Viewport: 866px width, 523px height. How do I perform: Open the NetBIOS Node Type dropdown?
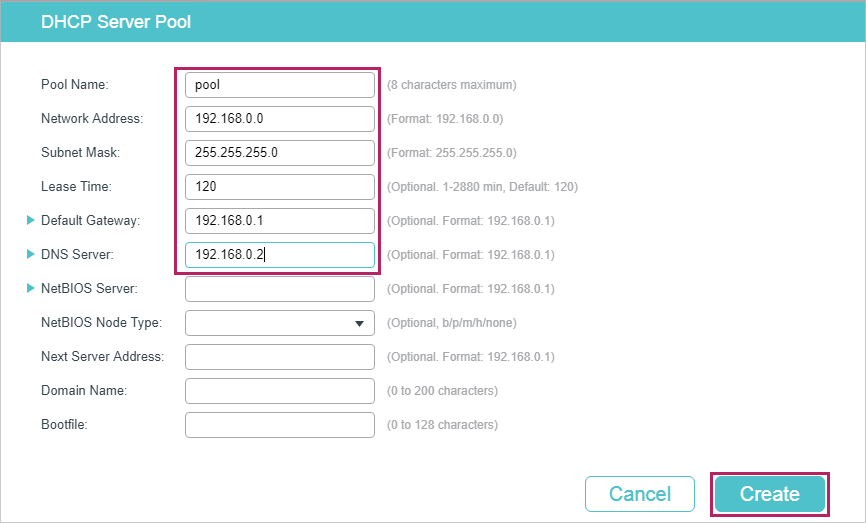[x=279, y=323]
